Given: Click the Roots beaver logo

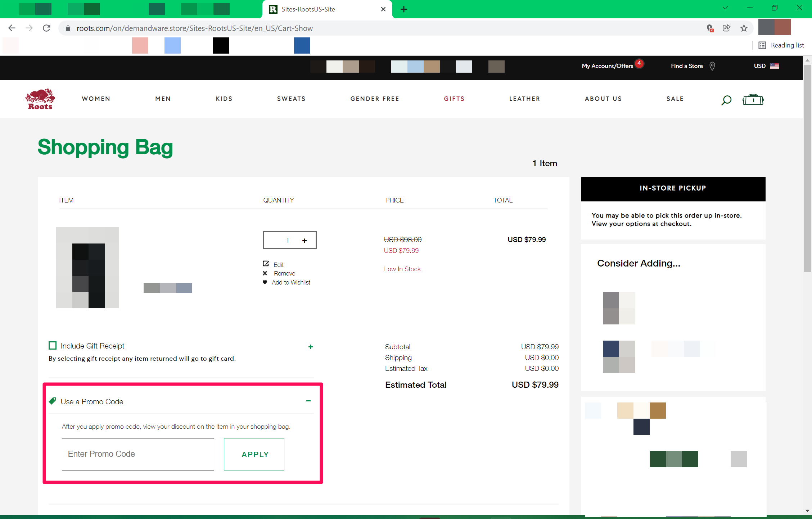Looking at the screenshot, I should (40, 99).
